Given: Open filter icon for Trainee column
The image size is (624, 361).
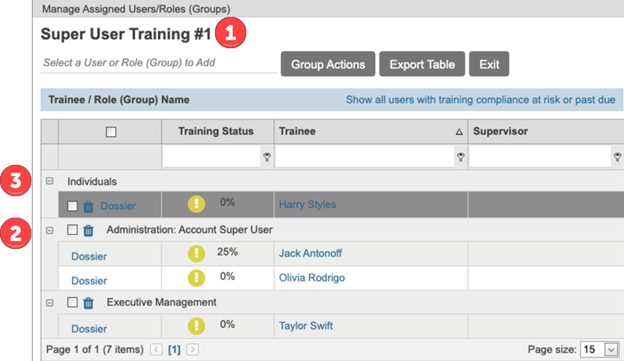Looking at the screenshot, I should pyautogui.click(x=460, y=157).
